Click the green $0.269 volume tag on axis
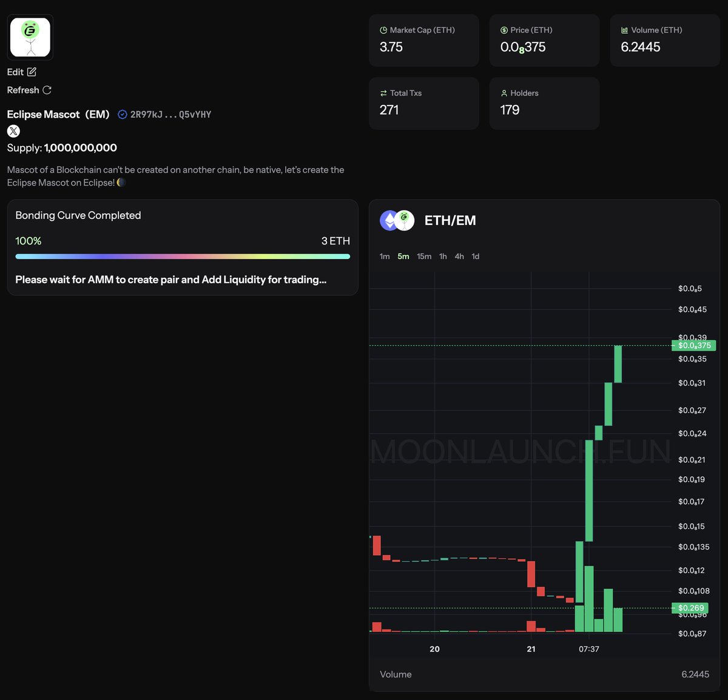The width and height of the screenshot is (728, 700). (x=690, y=608)
